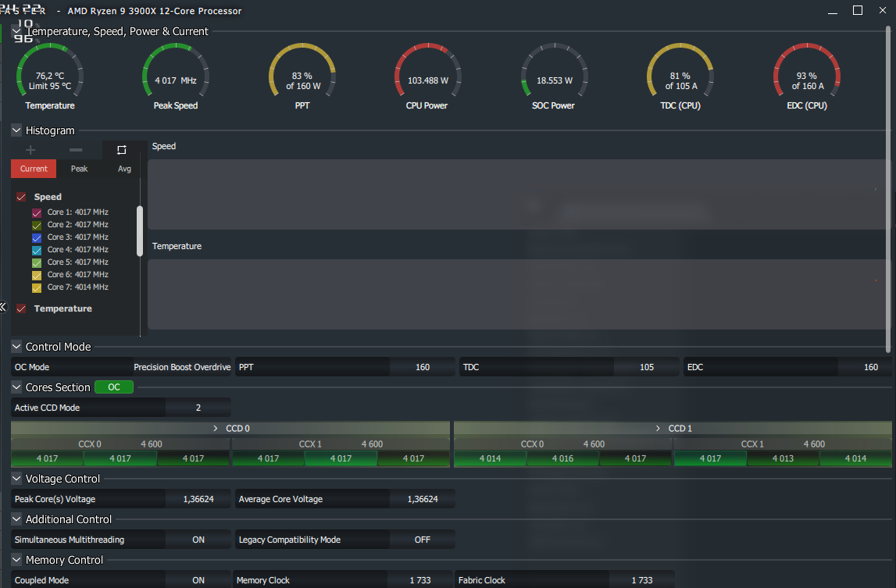Uncheck Core 2: 4017 MHz checkbox
Viewport: 896px width, 588px height.
tap(37, 225)
